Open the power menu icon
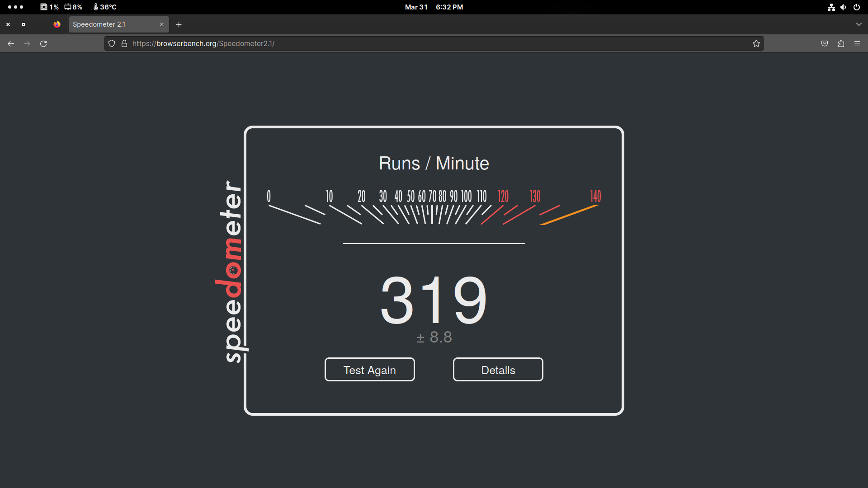 point(856,7)
